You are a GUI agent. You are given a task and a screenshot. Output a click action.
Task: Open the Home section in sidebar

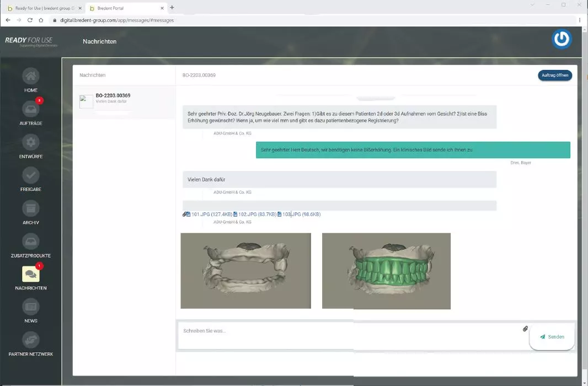tap(31, 76)
